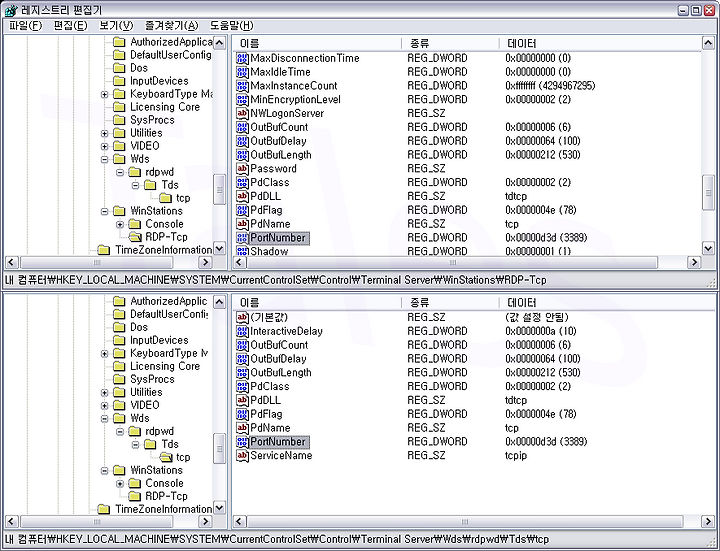Click DWORD icon of MaxDisconnectionTime in top pane

pyautogui.click(x=242, y=58)
